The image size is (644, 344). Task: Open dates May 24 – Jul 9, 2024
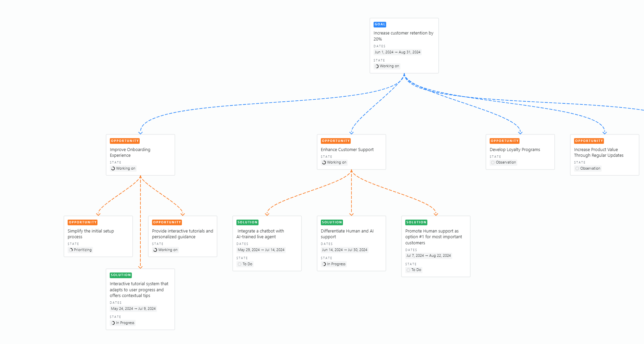[x=133, y=309]
